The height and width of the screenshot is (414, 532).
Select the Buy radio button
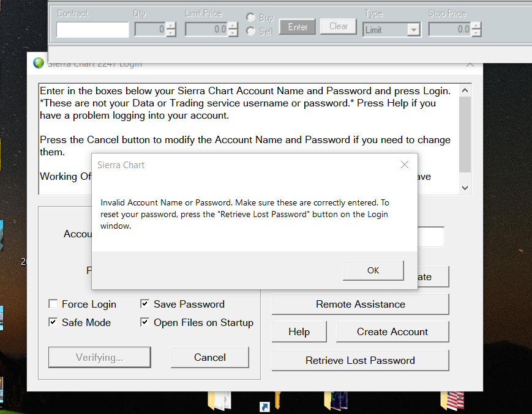(x=251, y=17)
